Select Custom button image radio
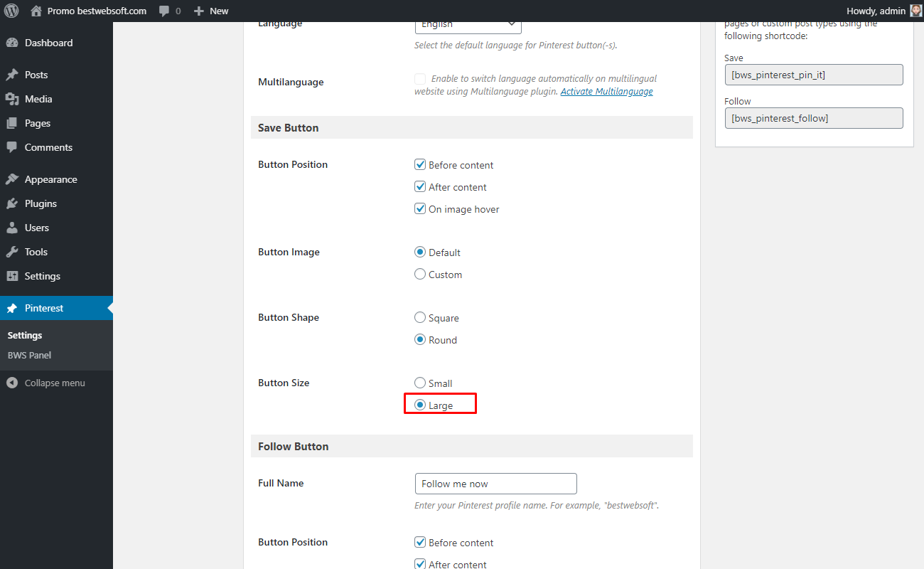This screenshot has width=924, height=569. coord(420,275)
